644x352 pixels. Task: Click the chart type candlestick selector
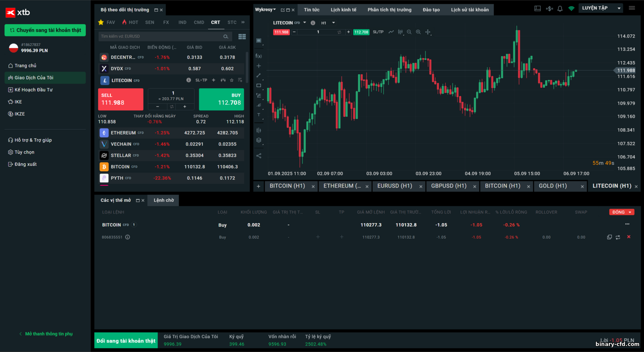pos(400,32)
